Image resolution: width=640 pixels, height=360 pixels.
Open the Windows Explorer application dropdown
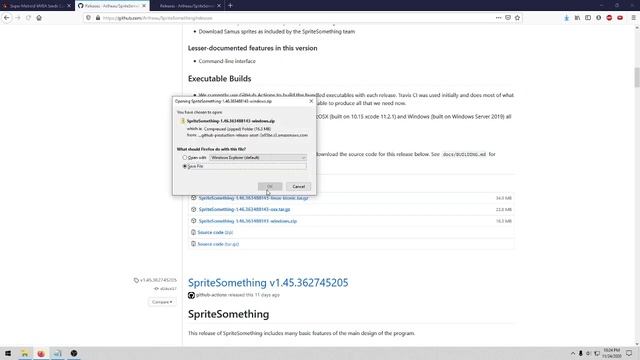click(258, 158)
